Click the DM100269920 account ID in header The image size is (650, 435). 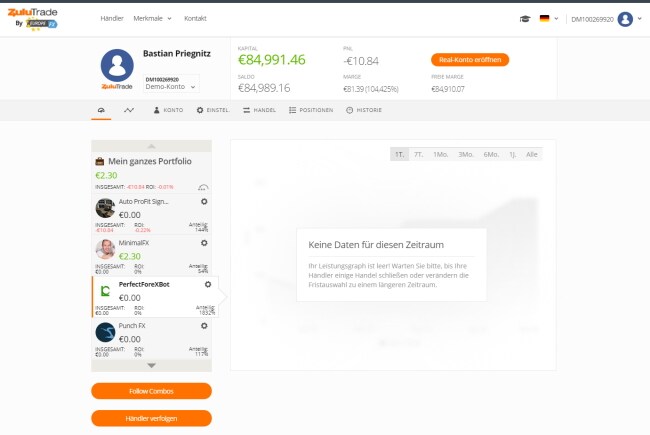click(592, 19)
